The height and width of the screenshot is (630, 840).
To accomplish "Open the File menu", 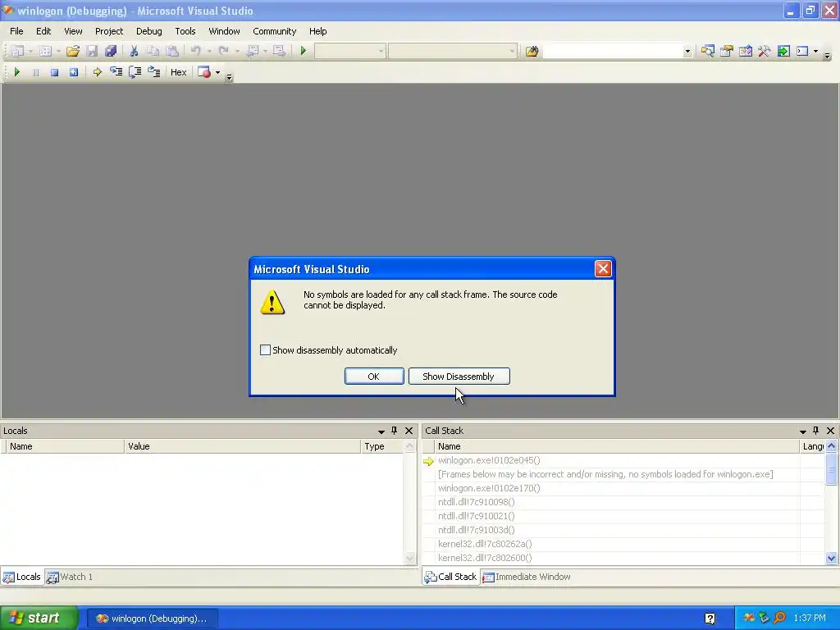I will point(16,31).
